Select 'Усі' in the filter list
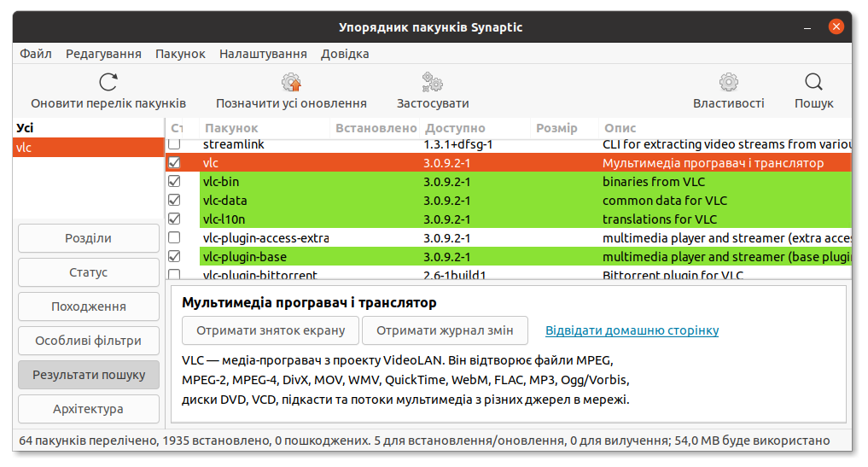The image size is (868, 467). [x=89, y=128]
